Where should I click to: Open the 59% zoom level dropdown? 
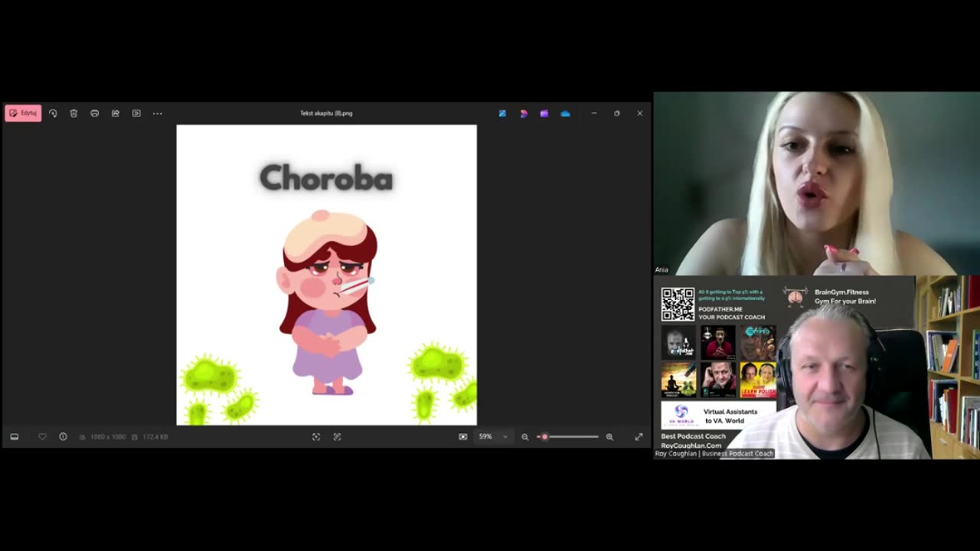coord(493,437)
